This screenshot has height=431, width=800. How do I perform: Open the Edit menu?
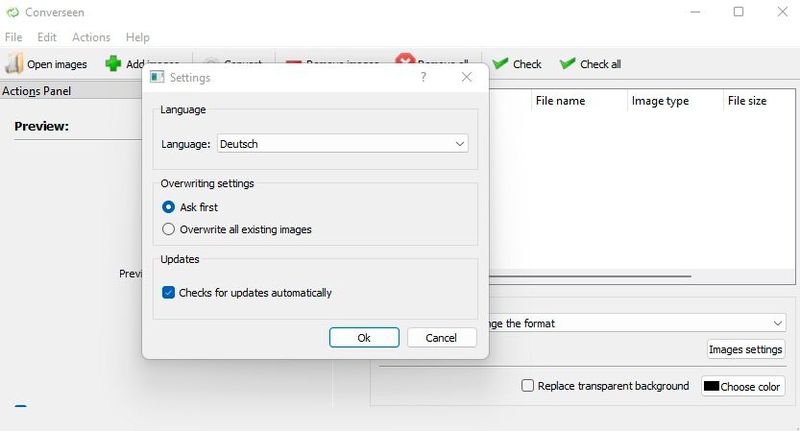pos(46,37)
